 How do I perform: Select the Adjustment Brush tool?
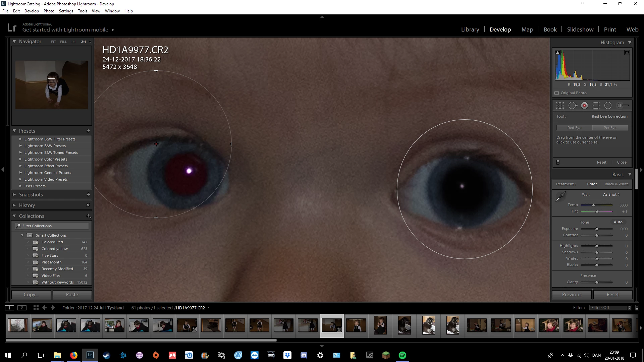coord(623,106)
